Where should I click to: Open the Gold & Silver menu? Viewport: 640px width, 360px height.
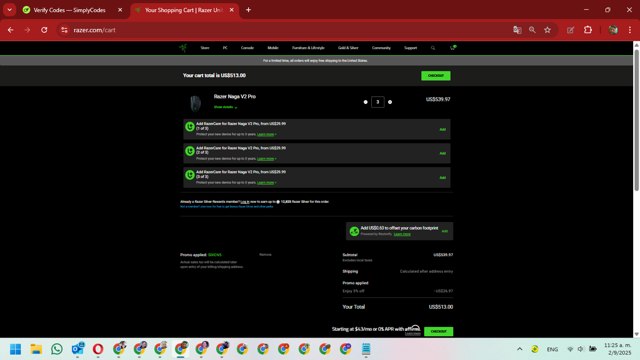pos(348,48)
